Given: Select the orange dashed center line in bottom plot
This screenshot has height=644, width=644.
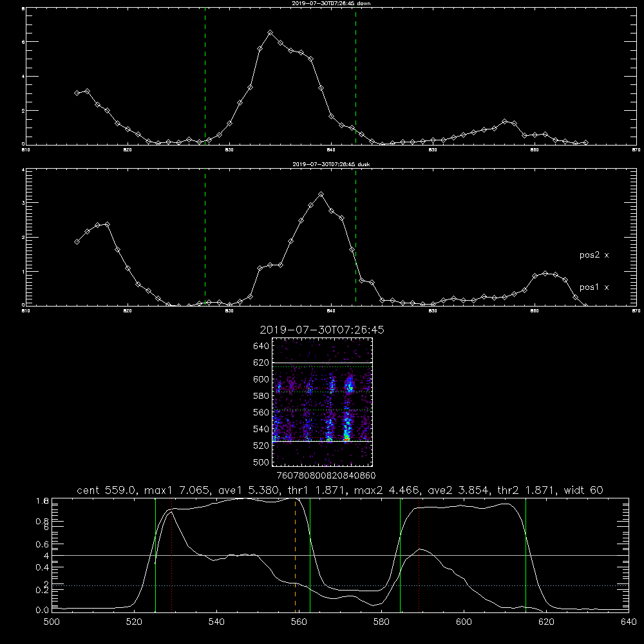Looking at the screenshot, I should click(x=296, y=555).
